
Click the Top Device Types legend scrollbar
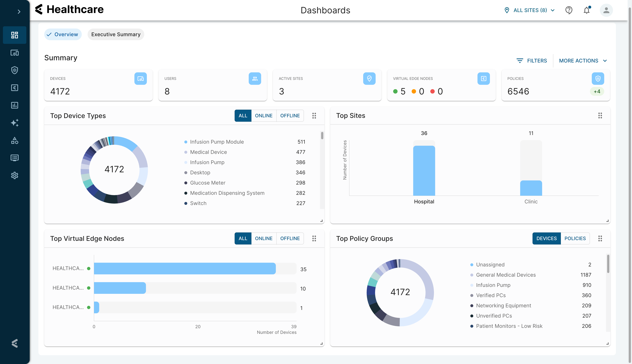pyautogui.click(x=322, y=136)
